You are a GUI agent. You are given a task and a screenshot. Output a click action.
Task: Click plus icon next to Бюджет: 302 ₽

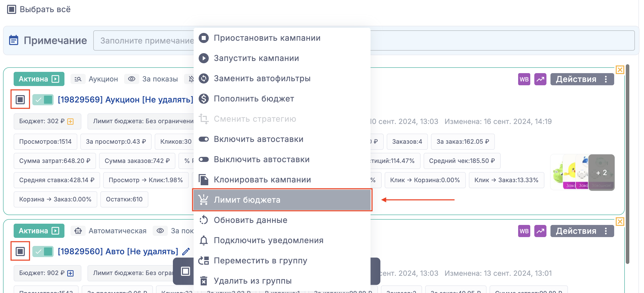click(x=71, y=121)
